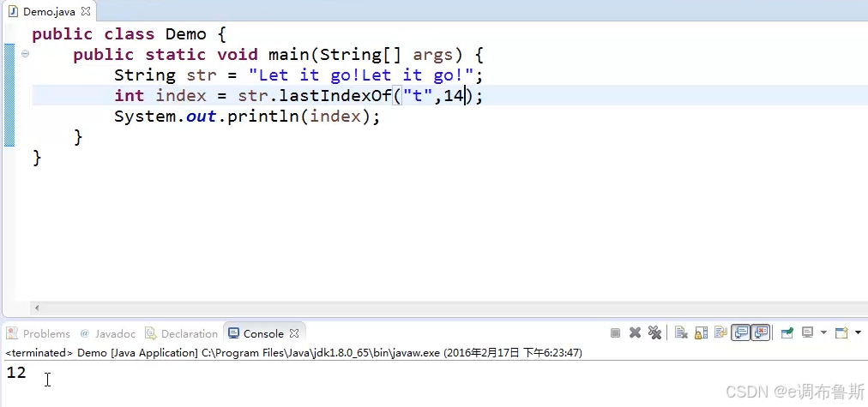Collapse the main method fold marker
Image resolution: width=868 pixels, height=407 pixels.
[x=25, y=54]
